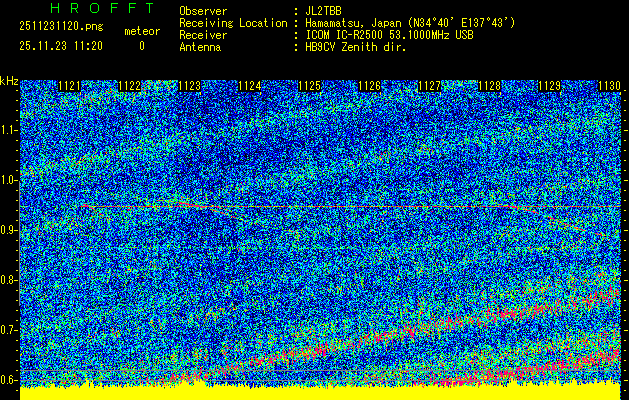Screen dimensions: 629x400
Task: Click the 1130 time marker
Action: [x=609, y=87]
